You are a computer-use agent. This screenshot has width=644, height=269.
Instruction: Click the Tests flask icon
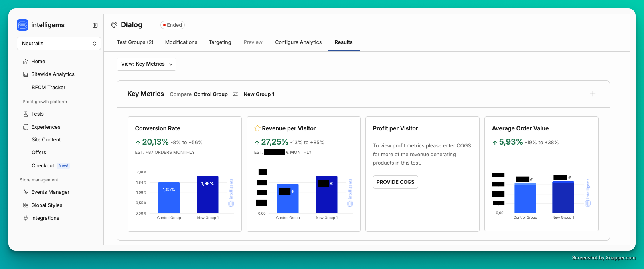pos(26,114)
